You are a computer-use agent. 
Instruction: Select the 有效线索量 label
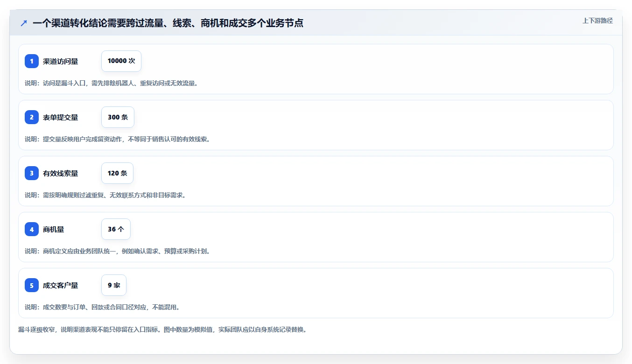pos(61,173)
